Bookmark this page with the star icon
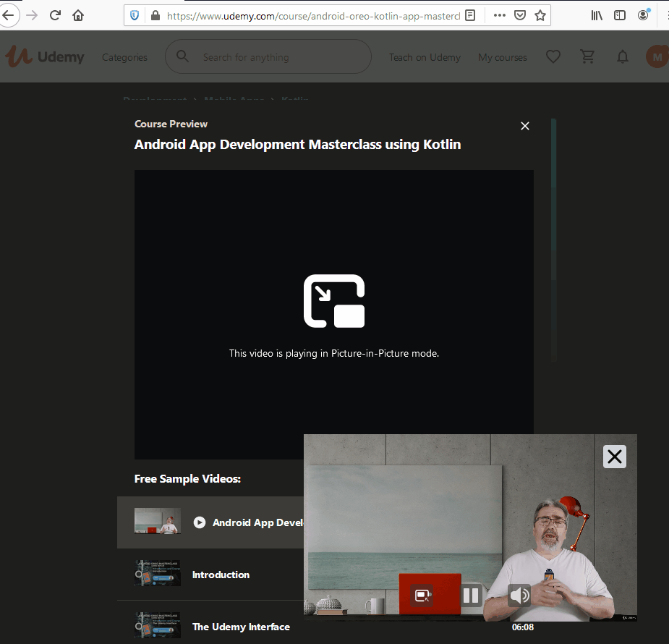669x644 pixels. pyautogui.click(x=540, y=14)
